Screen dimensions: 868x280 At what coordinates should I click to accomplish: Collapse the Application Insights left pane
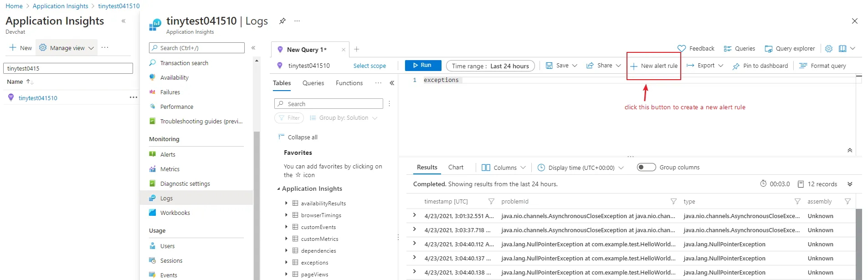pyautogui.click(x=123, y=21)
